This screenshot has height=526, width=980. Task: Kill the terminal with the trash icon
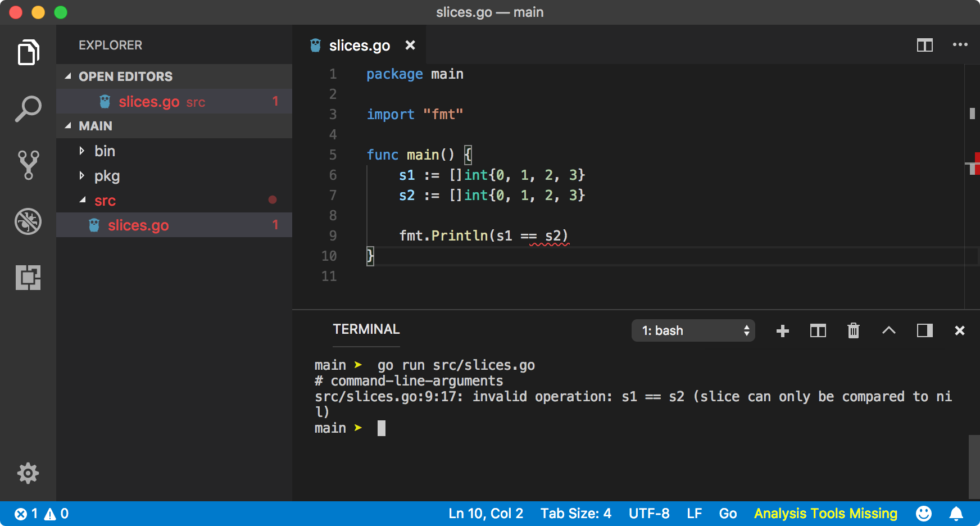pyautogui.click(x=853, y=330)
